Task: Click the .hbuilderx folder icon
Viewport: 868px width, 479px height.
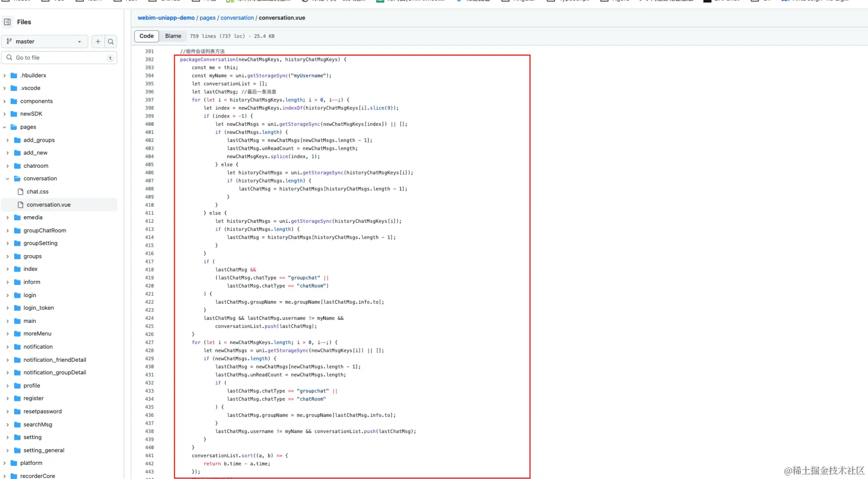Action: [x=14, y=75]
